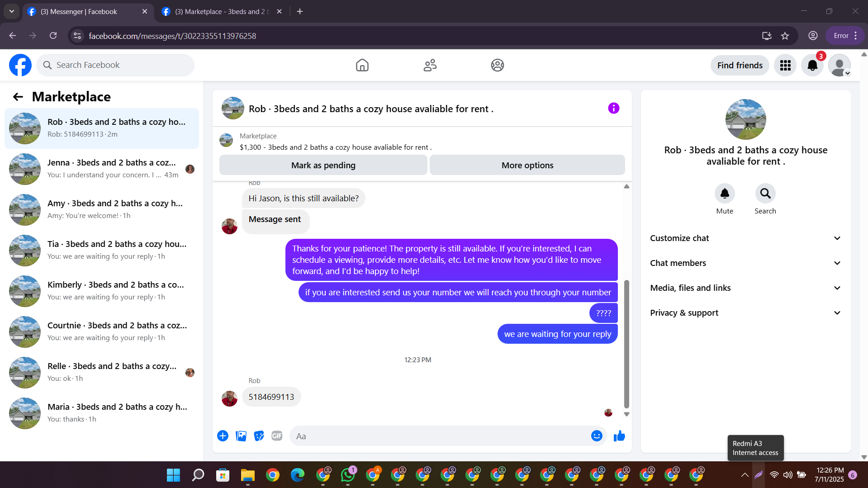
Task: Click the Find friends button
Action: tap(740, 65)
